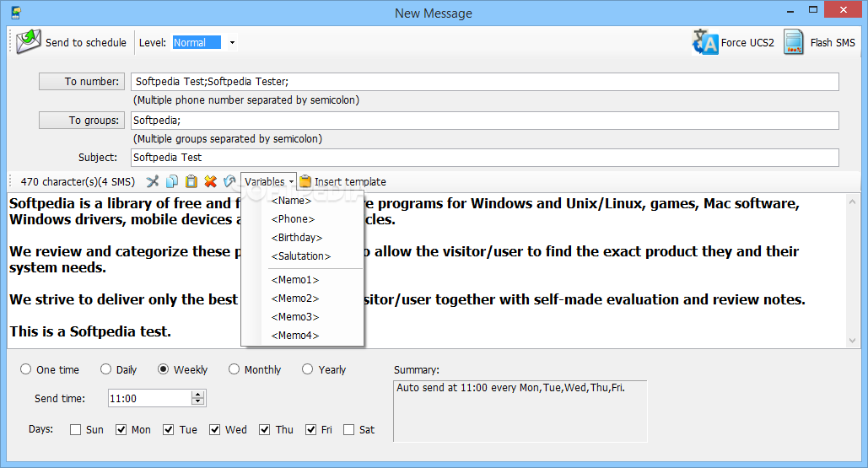Decrease send time with down spinner arrow
The width and height of the screenshot is (868, 468).
point(198,401)
